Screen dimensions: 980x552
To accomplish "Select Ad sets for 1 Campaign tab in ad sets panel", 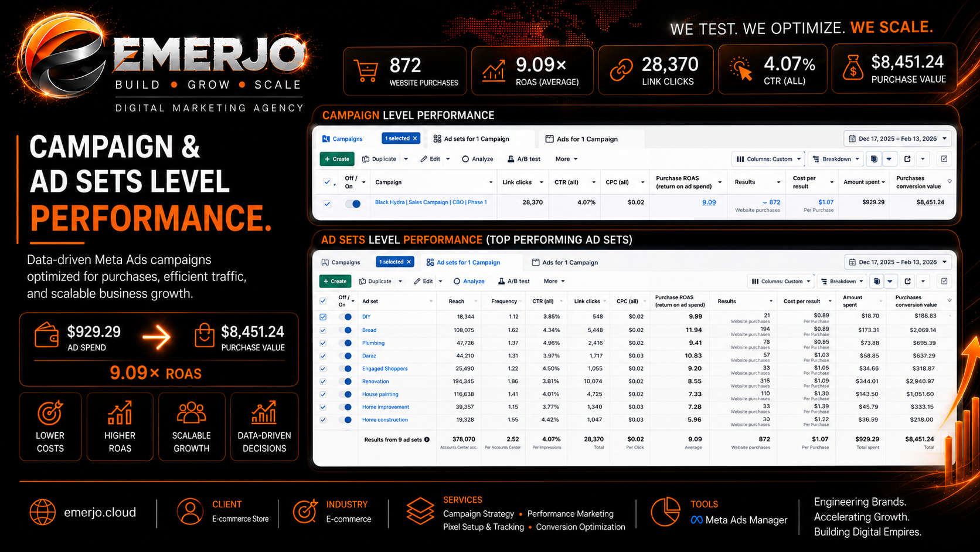I will (x=463, y=262).
